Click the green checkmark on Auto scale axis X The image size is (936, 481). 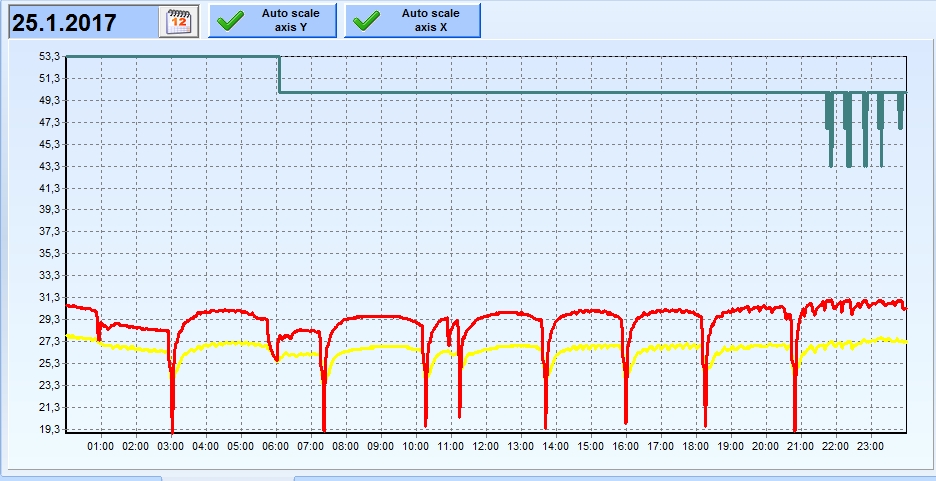(x=367, y=21)
